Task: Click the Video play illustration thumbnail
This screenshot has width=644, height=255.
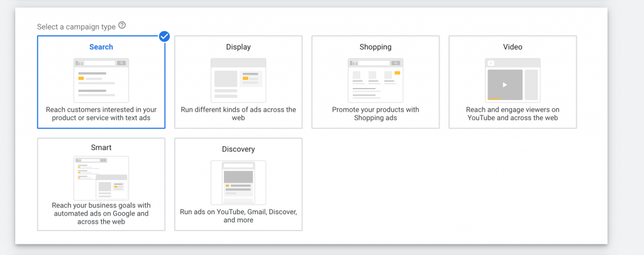Action: click(x=513, y=80)
